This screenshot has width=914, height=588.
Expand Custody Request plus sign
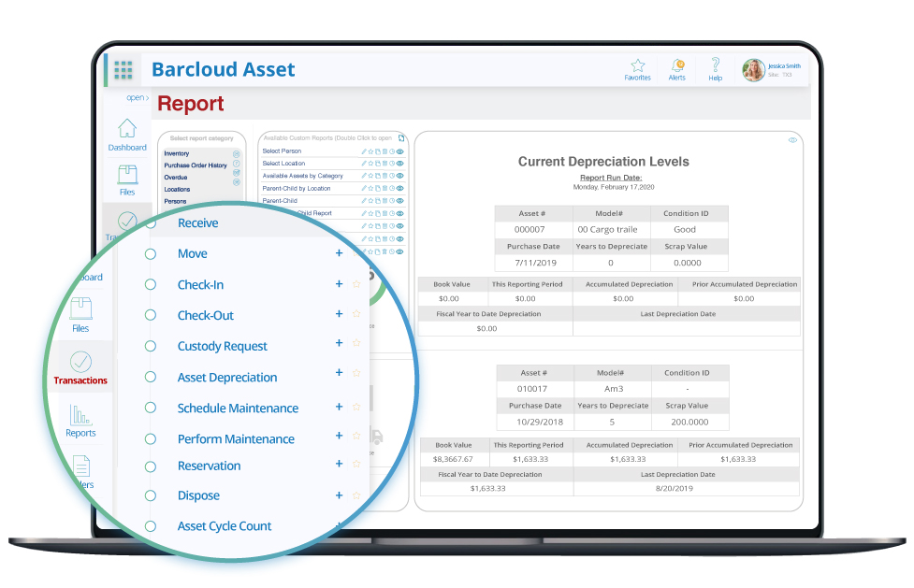pos(339,343)
